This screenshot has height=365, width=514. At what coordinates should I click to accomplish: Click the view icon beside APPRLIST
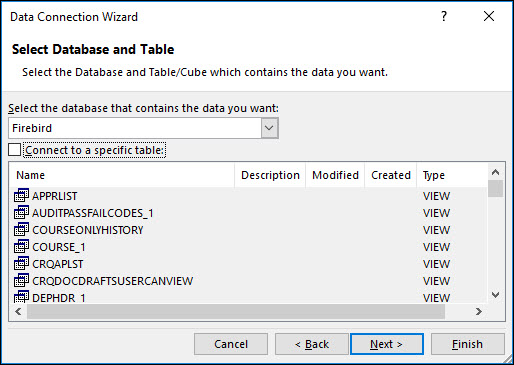[x=21, y=196]
